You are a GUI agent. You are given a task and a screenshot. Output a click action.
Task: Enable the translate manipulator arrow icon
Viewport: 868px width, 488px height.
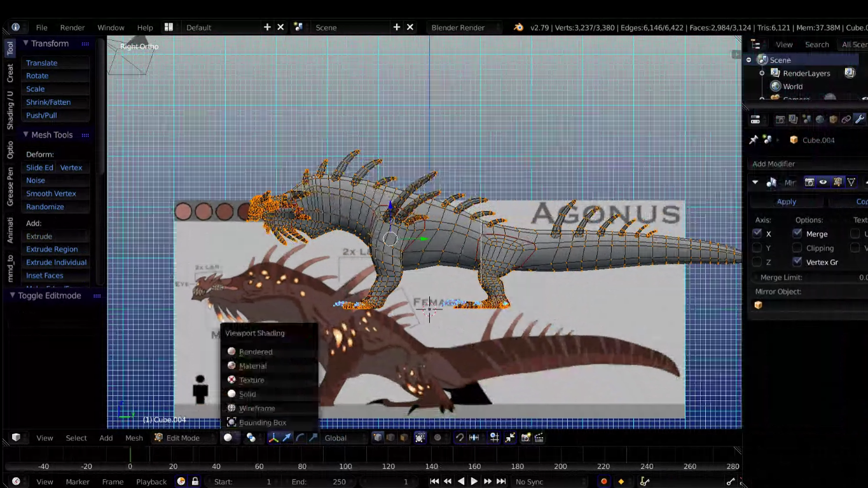[x=287, y=438]
